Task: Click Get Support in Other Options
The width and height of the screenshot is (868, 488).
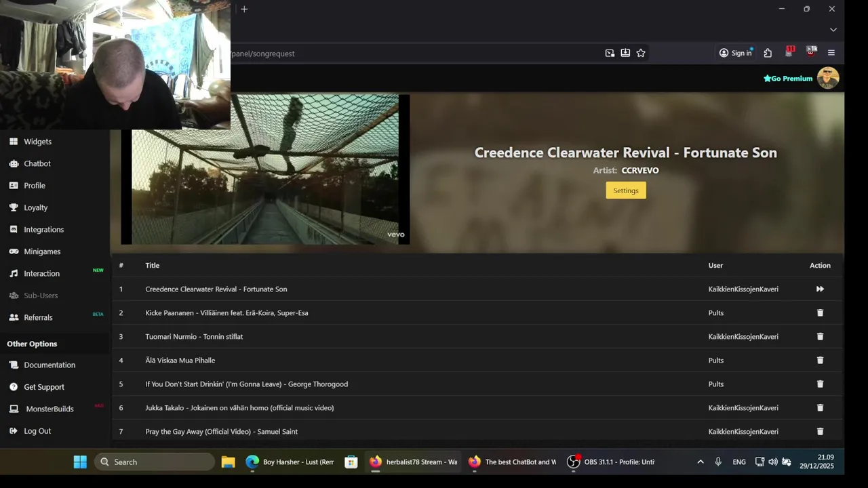Action: [x=44, y=387]
